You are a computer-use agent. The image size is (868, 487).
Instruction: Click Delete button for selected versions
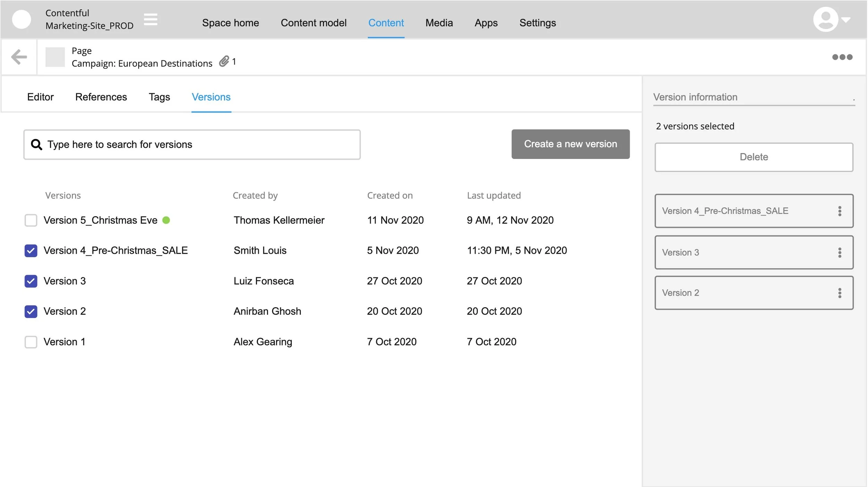754,157
